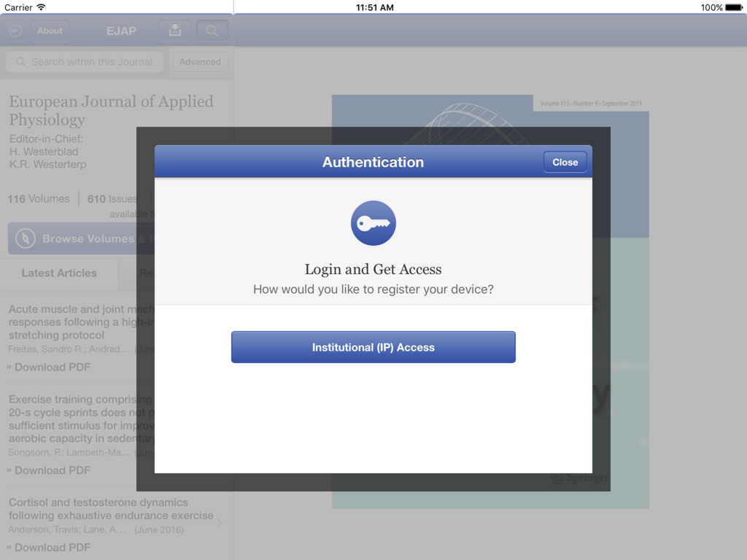Download PDF of Cortisol and testosterone article
This screenshot has width=747, height=560.
click(52, 548)
